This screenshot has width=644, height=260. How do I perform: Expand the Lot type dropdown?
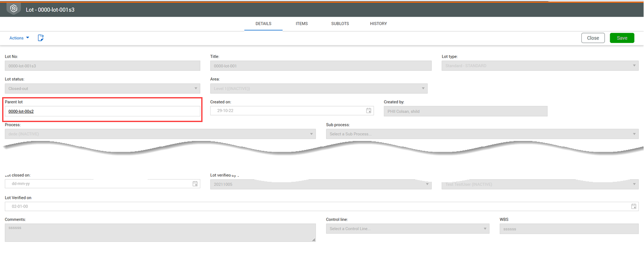click(x=540, y=66)
